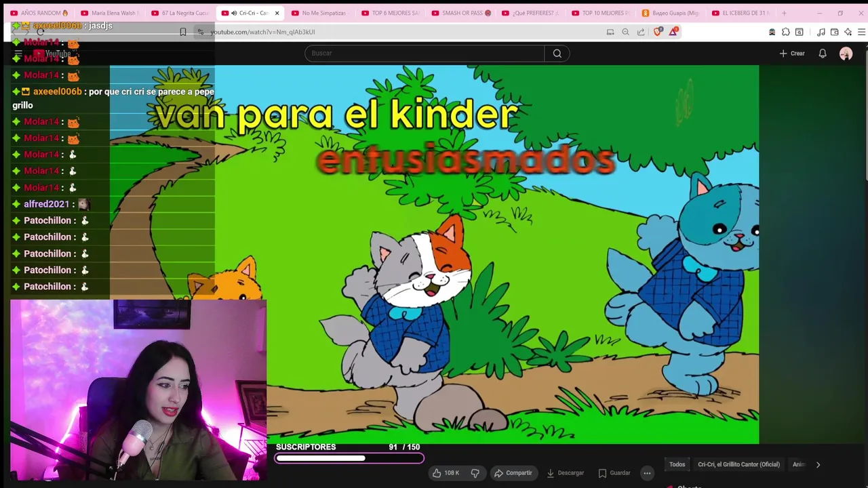
Task: Open the more actions ellipsis menu
Action: [x=647, y=473]
